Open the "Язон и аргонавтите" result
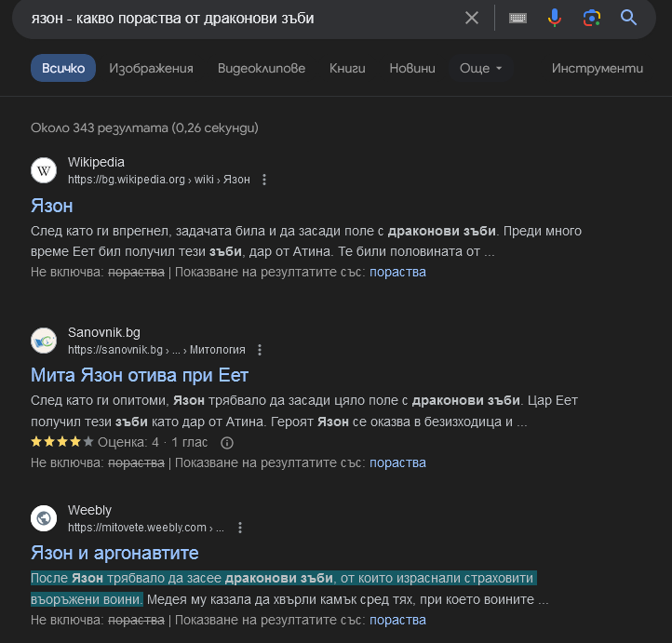This screenshot has width=672, height=643. point(114,553)
